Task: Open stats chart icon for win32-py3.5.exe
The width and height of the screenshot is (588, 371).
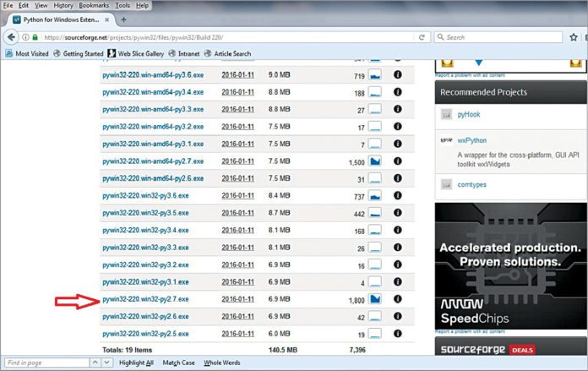Action: pos(376,213)
